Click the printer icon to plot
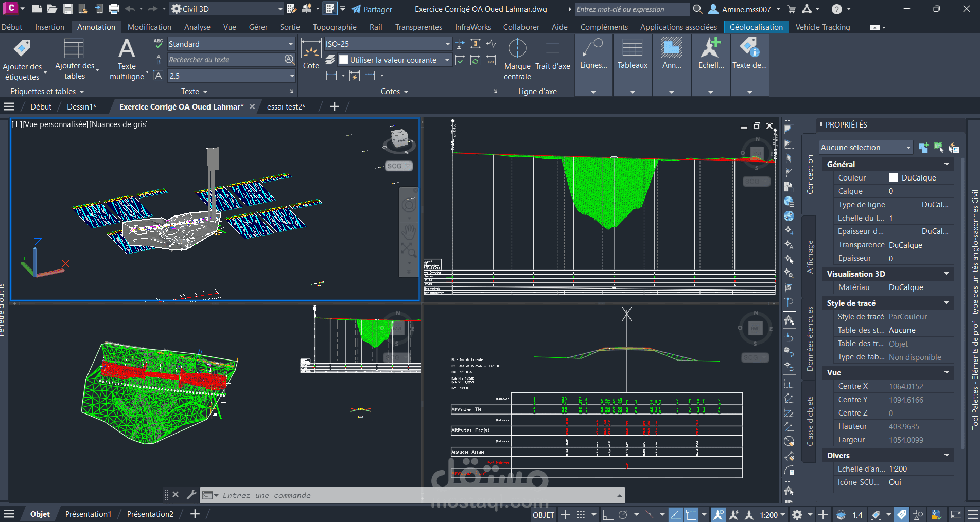The image size is (980, 522). pyautogui.click(x=114, y=9)
